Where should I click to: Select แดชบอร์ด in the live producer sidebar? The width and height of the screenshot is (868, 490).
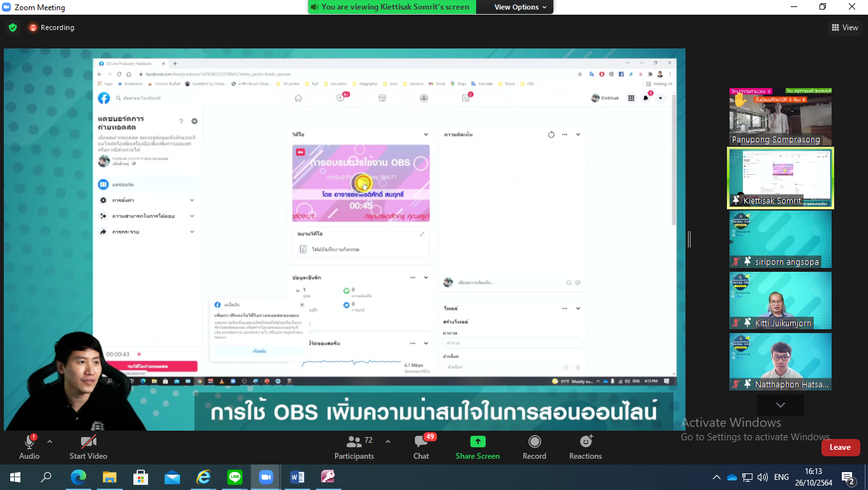click(147, 184)
